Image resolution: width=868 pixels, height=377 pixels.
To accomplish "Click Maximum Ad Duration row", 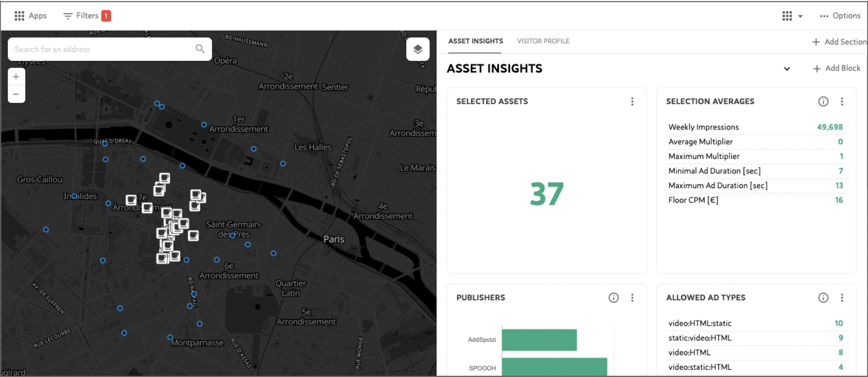I will pos(756,185).
